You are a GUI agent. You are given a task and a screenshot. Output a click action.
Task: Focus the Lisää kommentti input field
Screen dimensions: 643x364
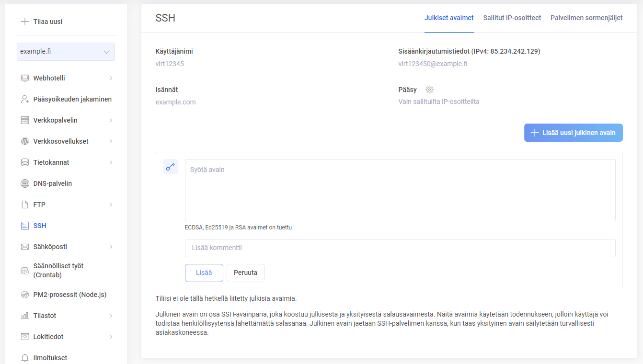400,248
